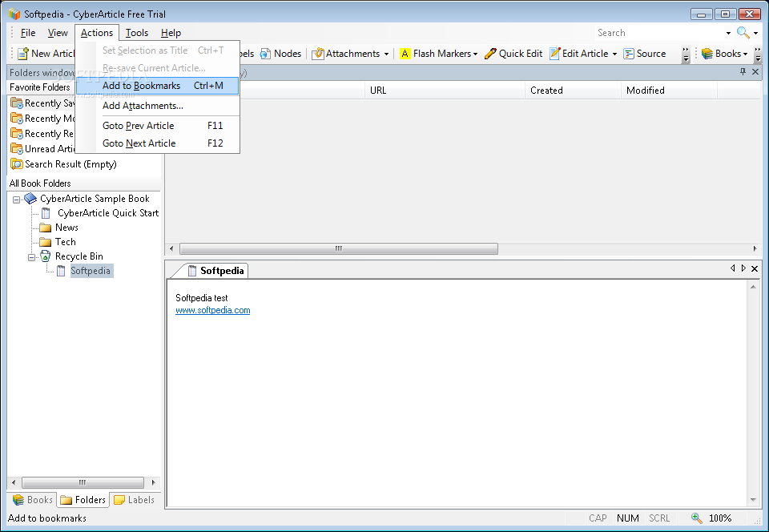Screen dimensions: 769x532
Task: Sort by the URL column header
Action: [445, 91]
